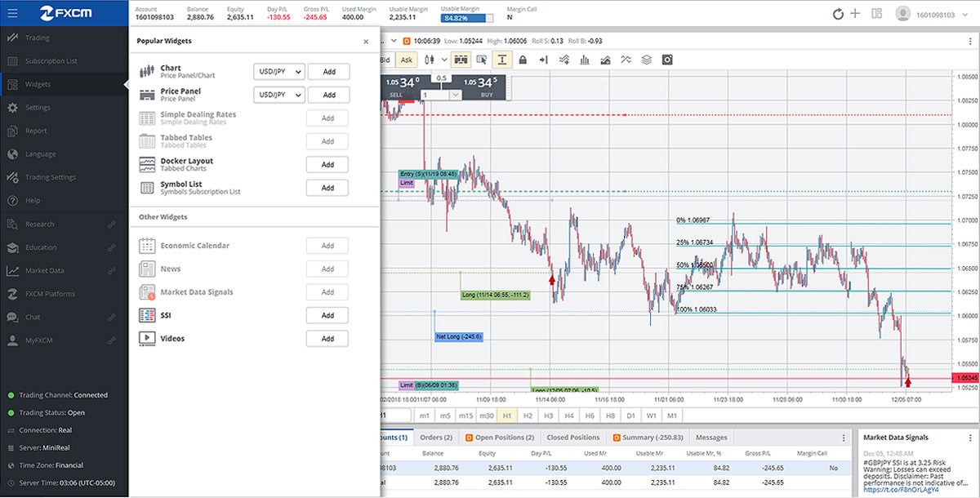This screenshot has width=980, height=498.
Task: Open the Settings item in the sidebar
Action: 65,108
